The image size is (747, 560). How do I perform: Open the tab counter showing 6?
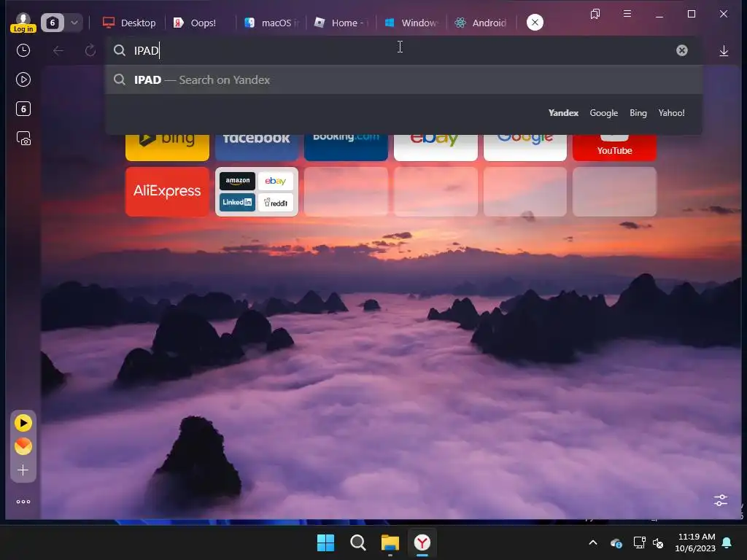pos(53,23)
